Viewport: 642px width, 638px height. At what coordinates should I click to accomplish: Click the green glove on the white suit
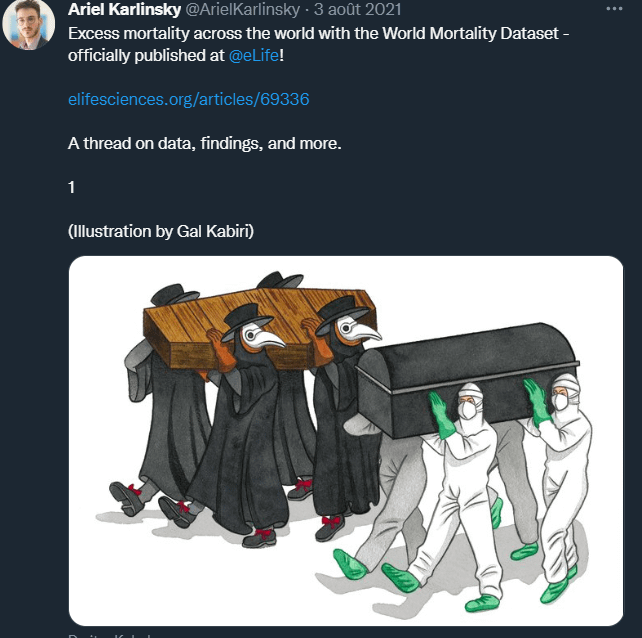point(440,410)
